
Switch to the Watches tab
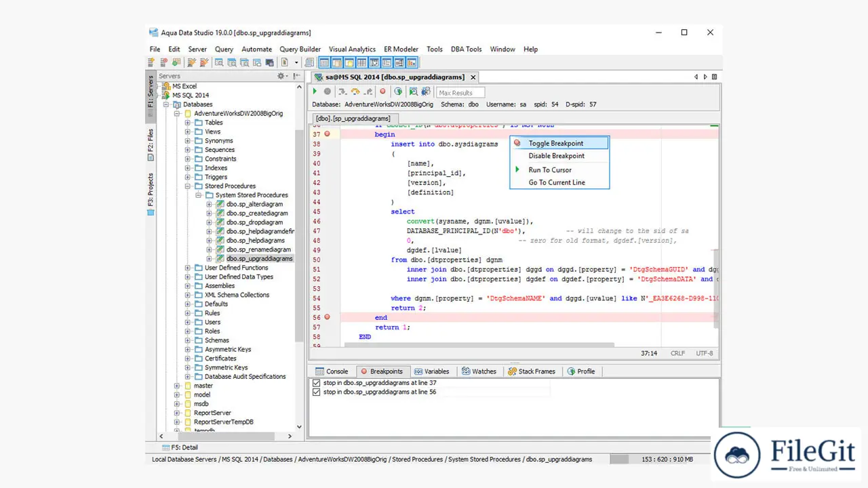pos(479,371)
